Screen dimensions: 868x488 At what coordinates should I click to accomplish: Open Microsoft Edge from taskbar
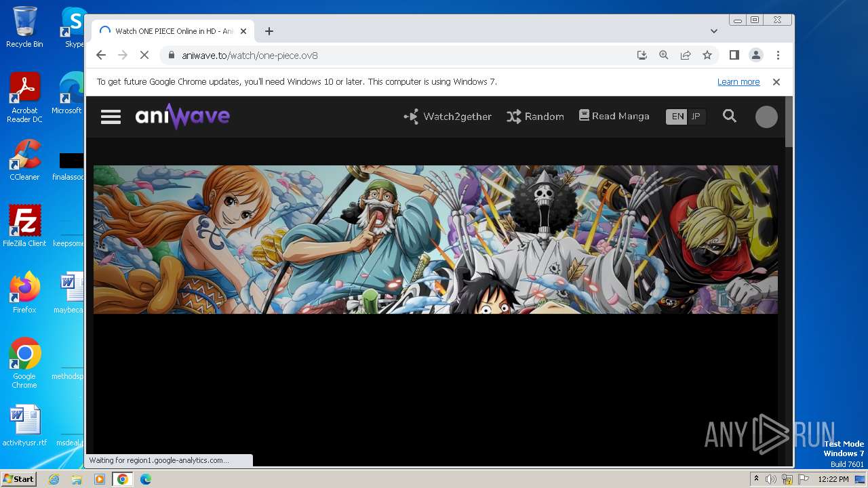click(146, 479)
